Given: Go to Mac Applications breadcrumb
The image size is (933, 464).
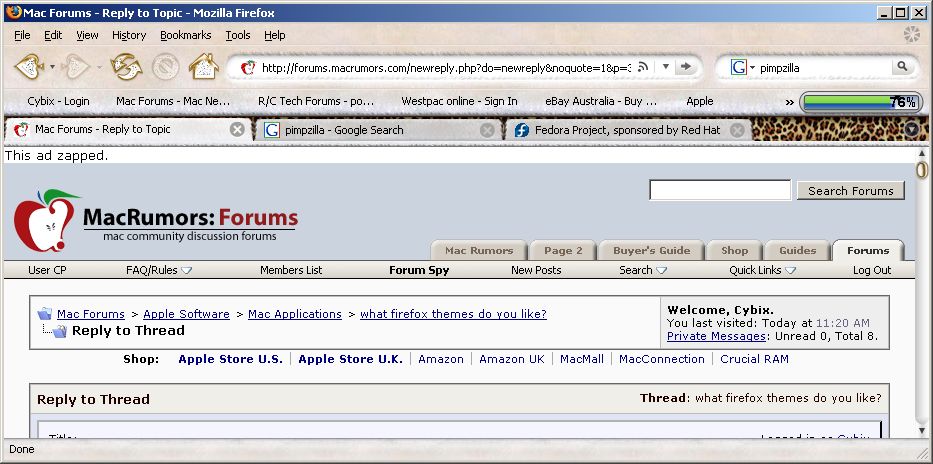Looking at the screenshot, I should (x=295, y=314).
